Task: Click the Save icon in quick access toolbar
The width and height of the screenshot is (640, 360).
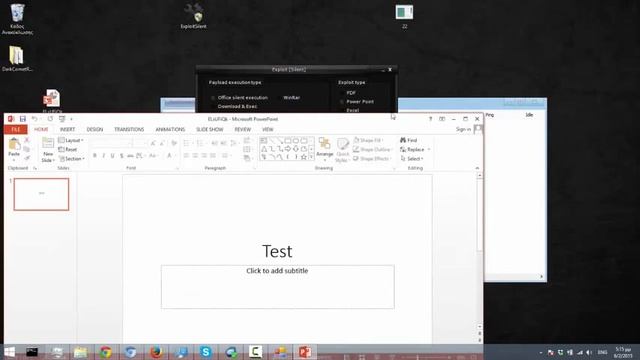Action: coord(23,119)
